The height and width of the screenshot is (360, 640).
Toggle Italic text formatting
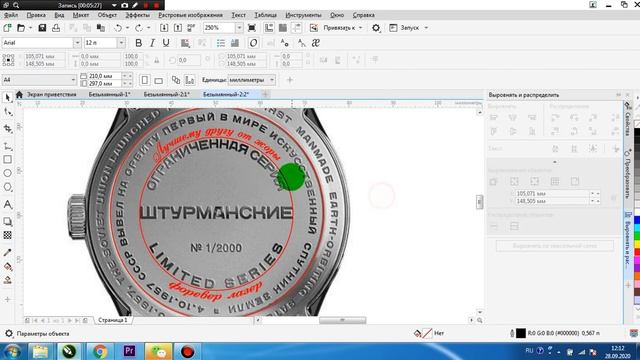point(152,43)
